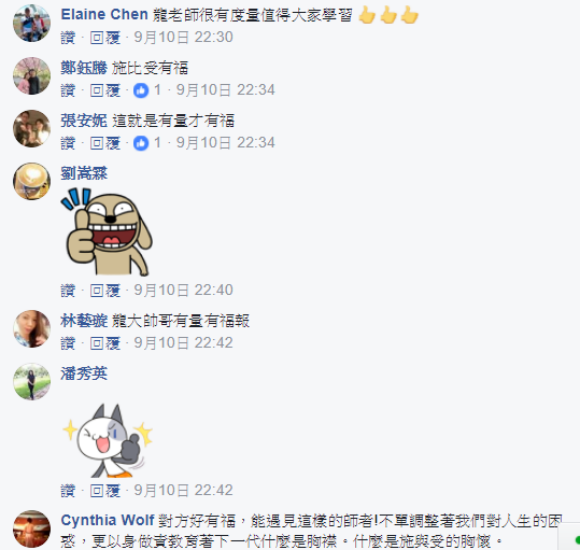View 林藝璇's profile avatar
580x550 pixels.
31,329
